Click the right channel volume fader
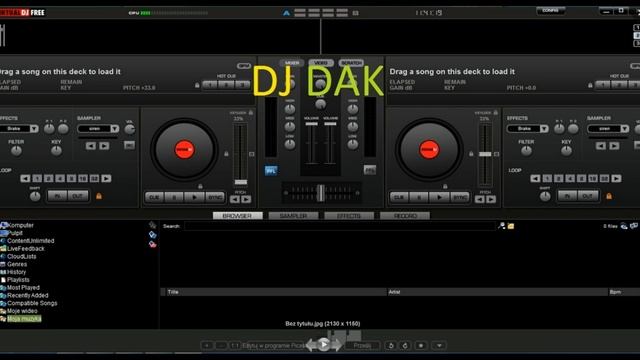The image size is (640, 360). [x=330, y=124]
